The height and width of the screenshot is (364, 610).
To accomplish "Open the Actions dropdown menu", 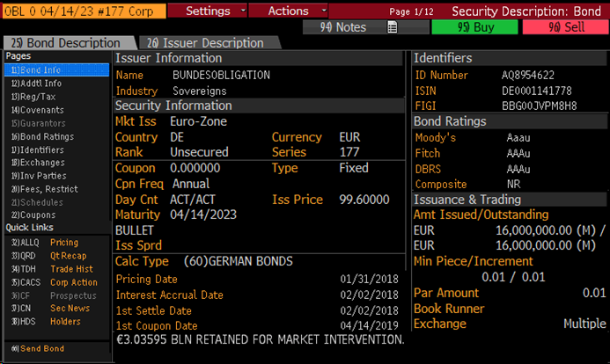I will pos(288,11).
